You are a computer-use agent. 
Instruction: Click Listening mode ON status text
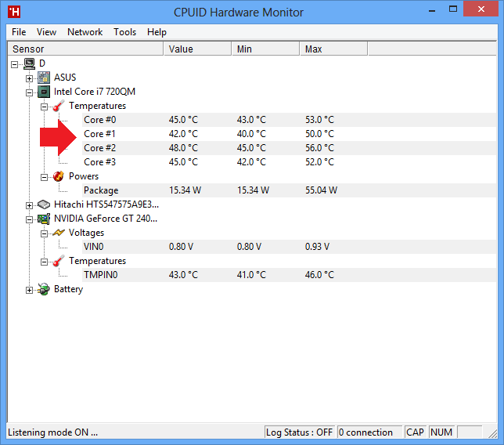click(x=52, y=432)
